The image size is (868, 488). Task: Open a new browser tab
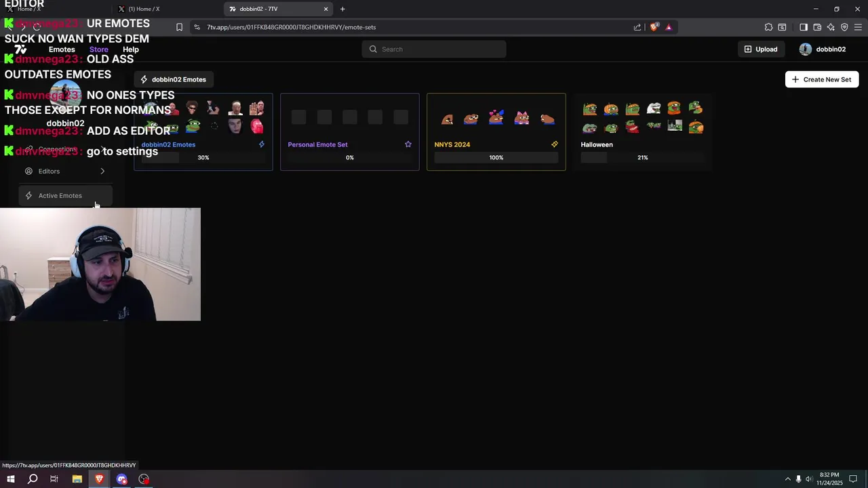tap(342, 9)
